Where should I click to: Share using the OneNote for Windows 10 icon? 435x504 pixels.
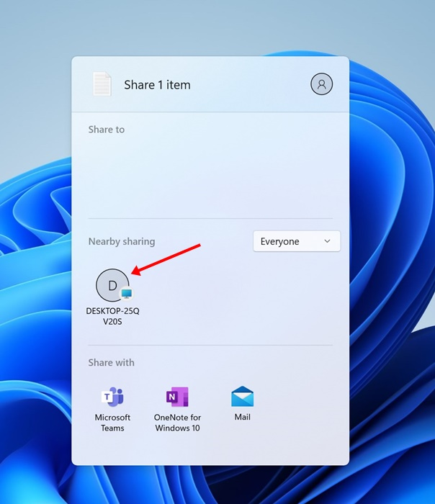pos(177,397)
